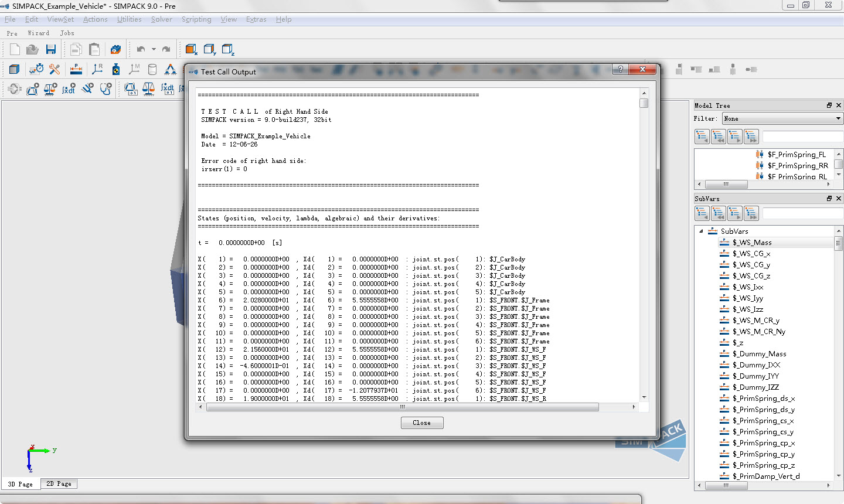
Task: Click the cylinder primitive icon
Action: 152,69
